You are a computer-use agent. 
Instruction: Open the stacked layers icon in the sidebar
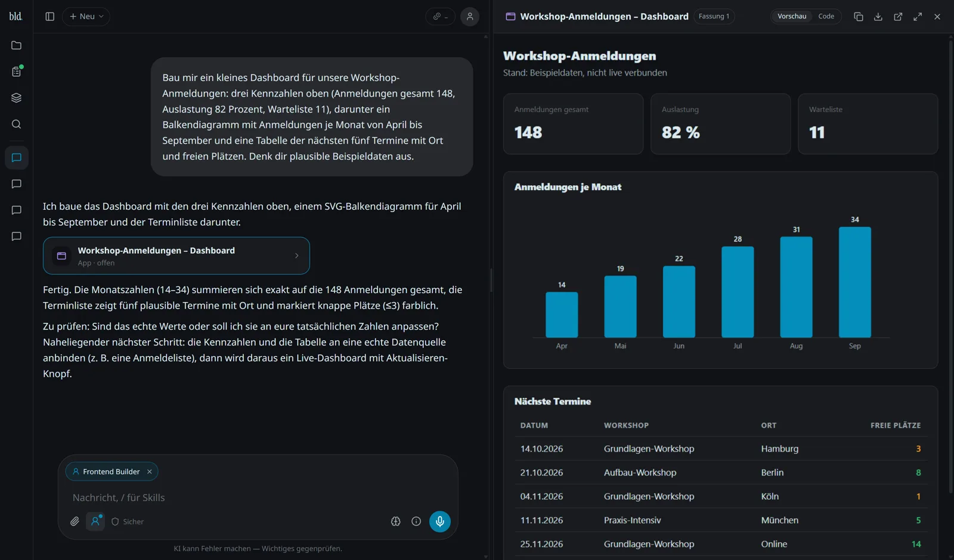coord(16,98)
